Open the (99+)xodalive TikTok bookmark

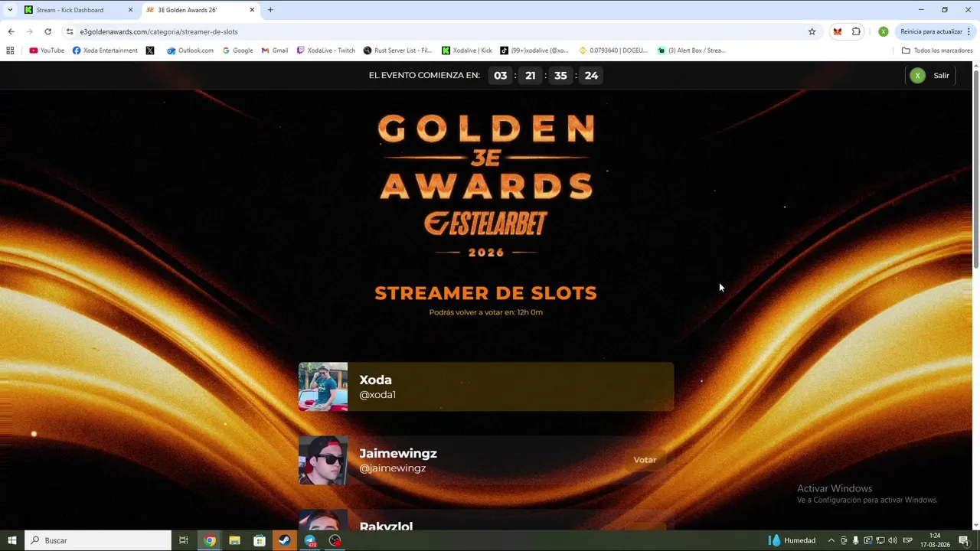(x=534, y=51)
